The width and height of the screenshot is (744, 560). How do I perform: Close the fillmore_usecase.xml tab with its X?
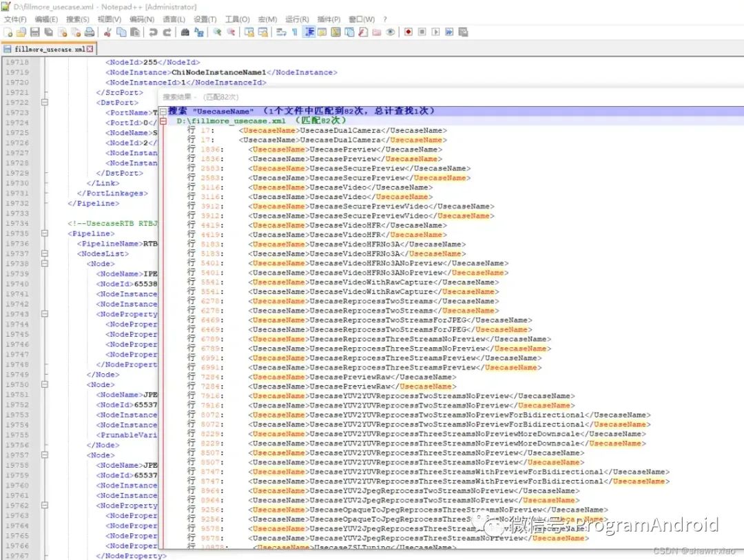click(x=90, y=49)
